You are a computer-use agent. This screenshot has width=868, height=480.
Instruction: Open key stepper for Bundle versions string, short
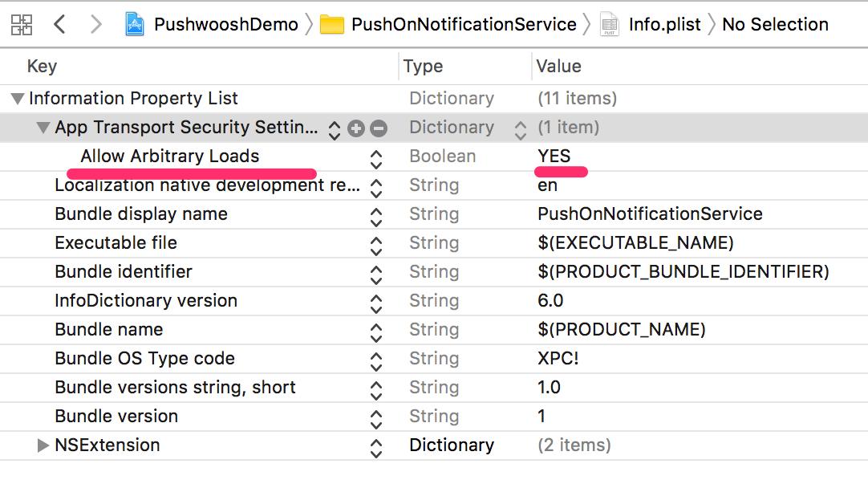(x=376, y=390)
